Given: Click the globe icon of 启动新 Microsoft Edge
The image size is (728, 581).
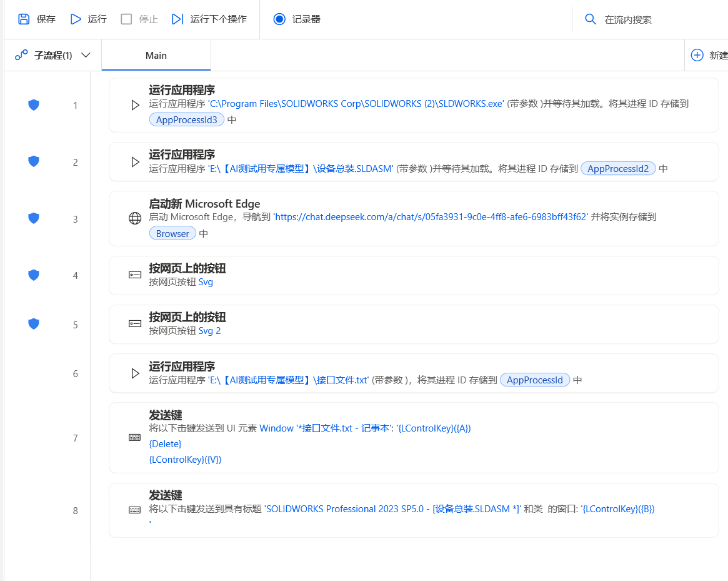Looking at the screenshot, I should (x=134, y=218).
